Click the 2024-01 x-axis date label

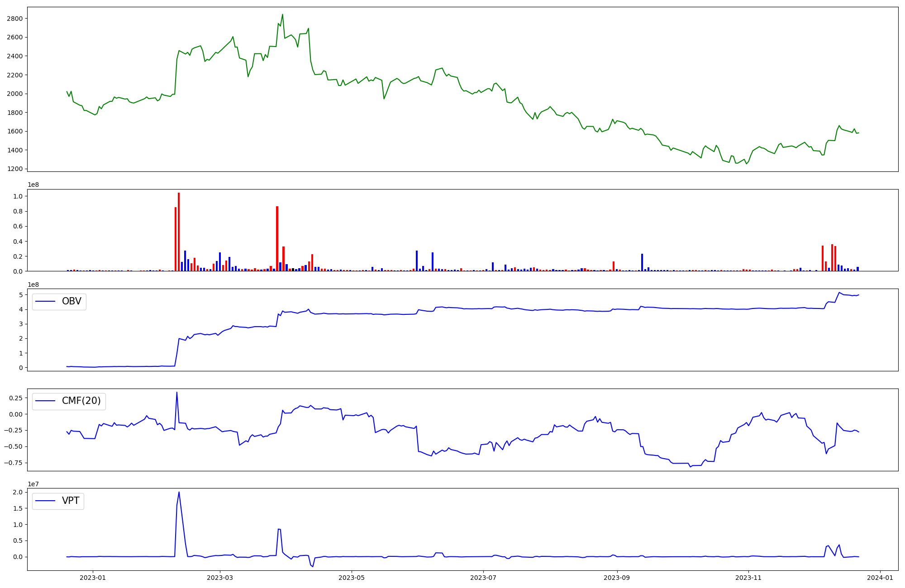(x=880, y=577)
